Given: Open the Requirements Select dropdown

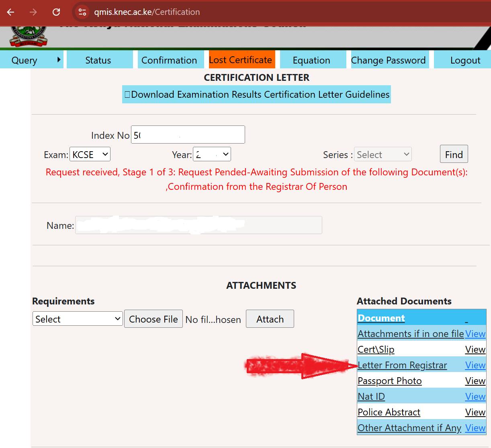Looking at the screenshot, I should click(78, 319).
